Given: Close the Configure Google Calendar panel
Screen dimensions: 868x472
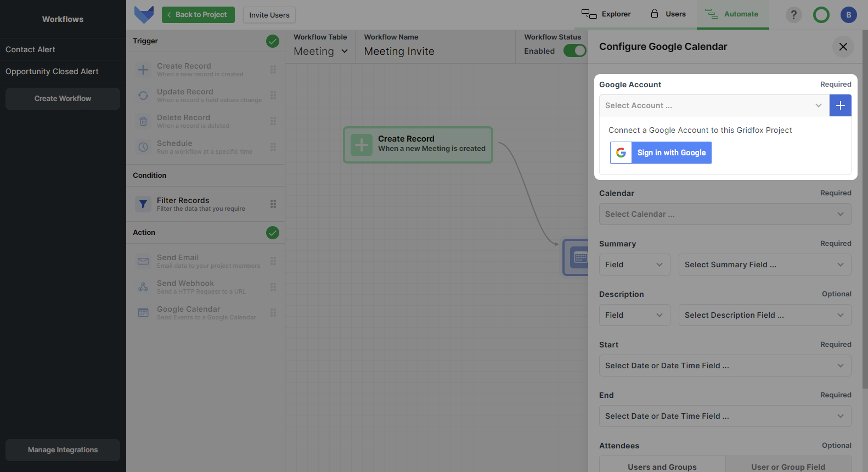Looking at the screenshot, I should click(843, 47).
